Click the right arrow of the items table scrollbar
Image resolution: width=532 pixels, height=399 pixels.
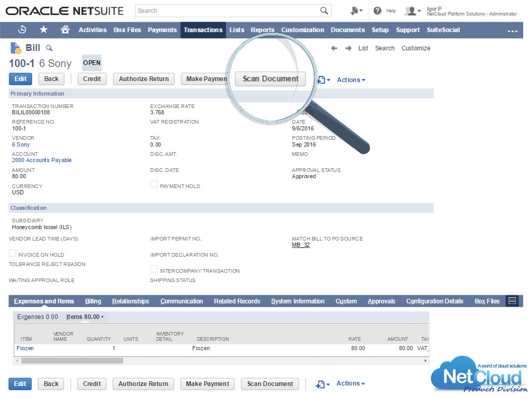pyautogui.click(x=425, y=361)
